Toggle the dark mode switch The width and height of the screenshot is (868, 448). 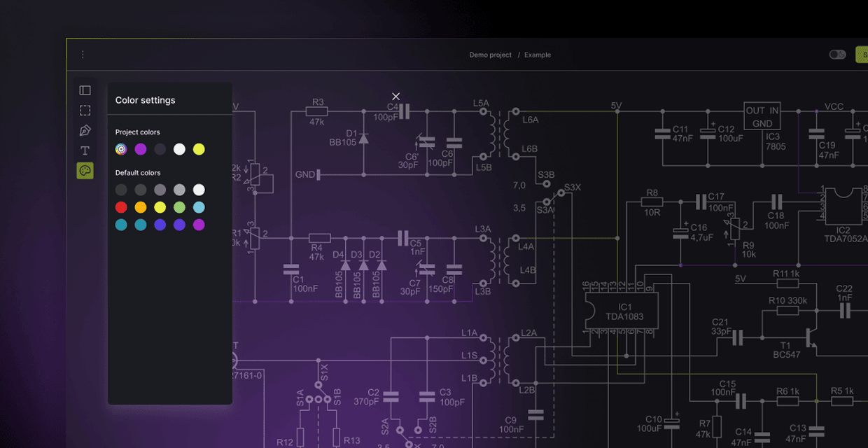[837, 54]
